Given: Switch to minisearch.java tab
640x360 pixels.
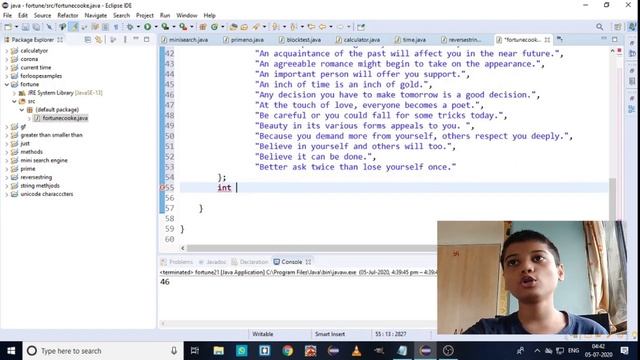Looking at the screenshot, I should 185,40.
